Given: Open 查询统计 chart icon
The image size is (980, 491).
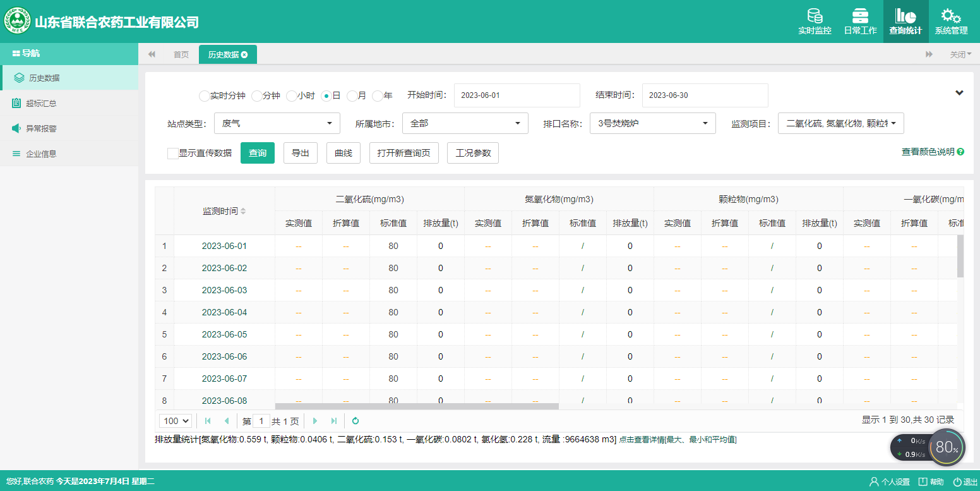Looking at the screenshot, I should pos(905,16).
